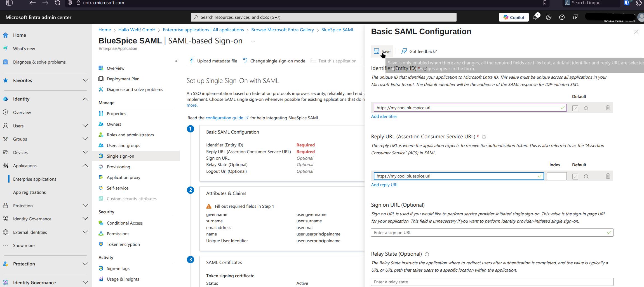Check the Default box for identifier

(x=575, y=108)
